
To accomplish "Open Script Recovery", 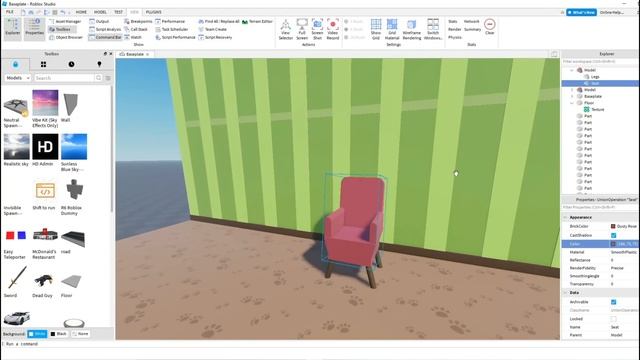I will 215,37.
